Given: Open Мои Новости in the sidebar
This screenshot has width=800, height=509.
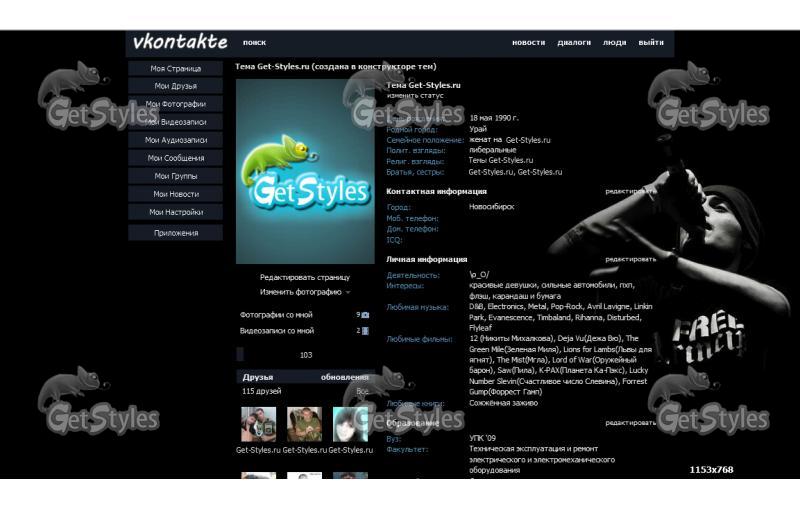Looking at the screenshot, I should tap(176, 194).
